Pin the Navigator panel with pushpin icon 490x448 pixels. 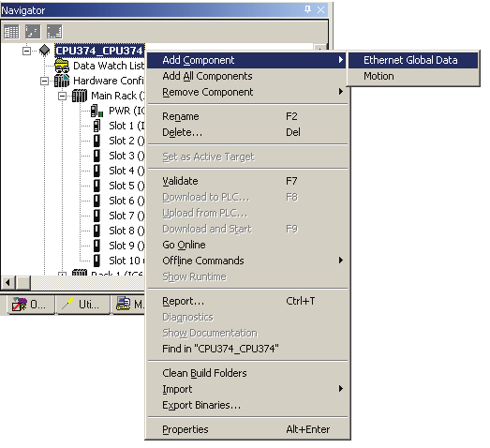(307, 9)
